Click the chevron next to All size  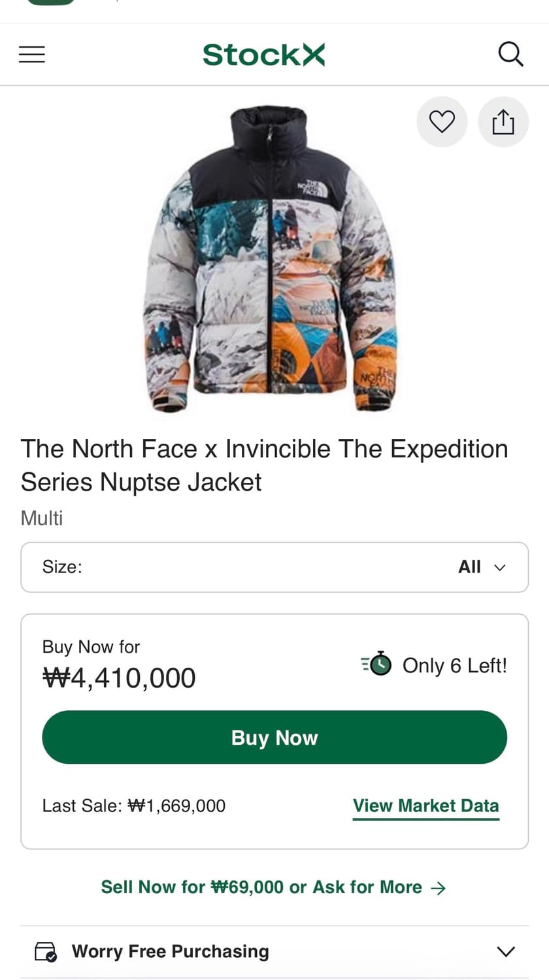click(x=500, y=567)
